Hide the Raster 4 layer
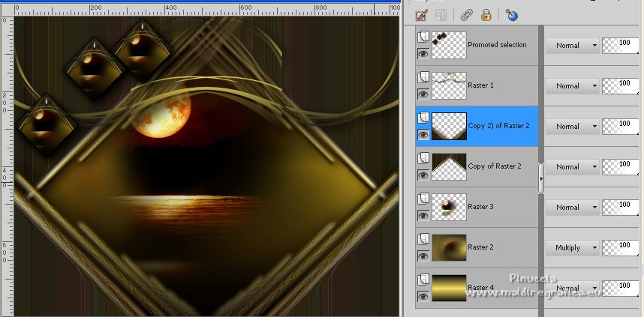The height and width of the screenshot is (317, 644). [423, 296]
